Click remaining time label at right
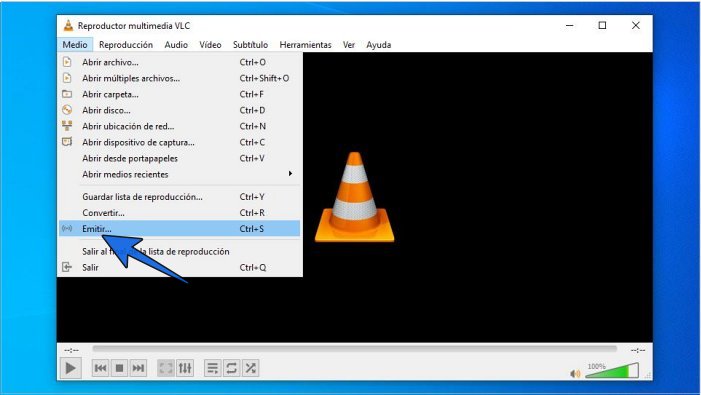Viewport: 701px width, 395px height. [638, 350]
